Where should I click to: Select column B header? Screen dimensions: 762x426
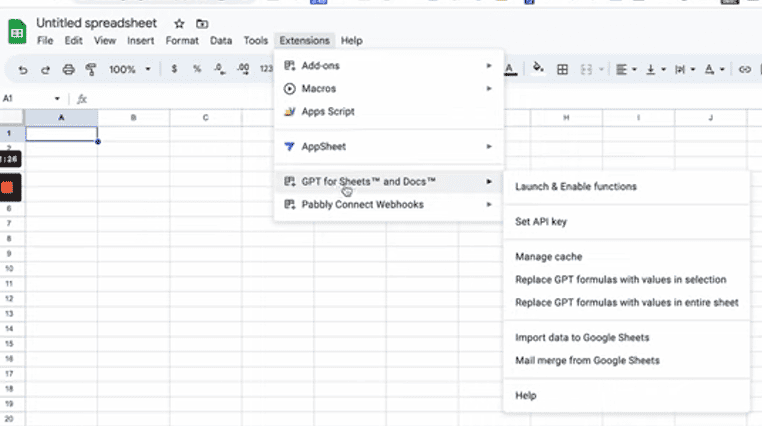134,118
